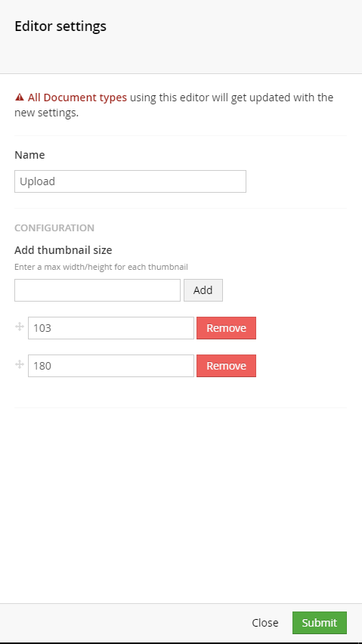Edit the 180 thumbnail size field
Screen dimensions: 362x644
coord(111,366)
